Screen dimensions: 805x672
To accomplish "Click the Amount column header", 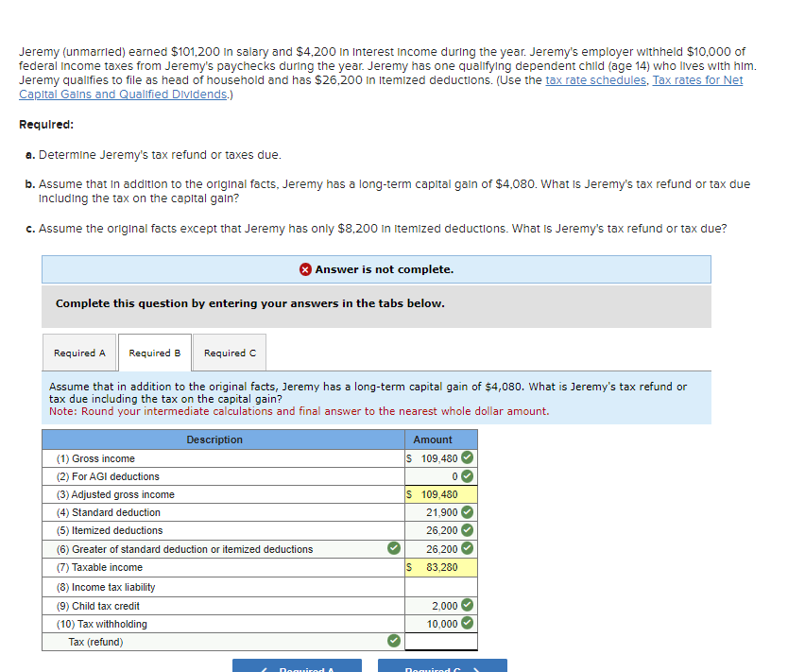I will [x=441, y=439].
